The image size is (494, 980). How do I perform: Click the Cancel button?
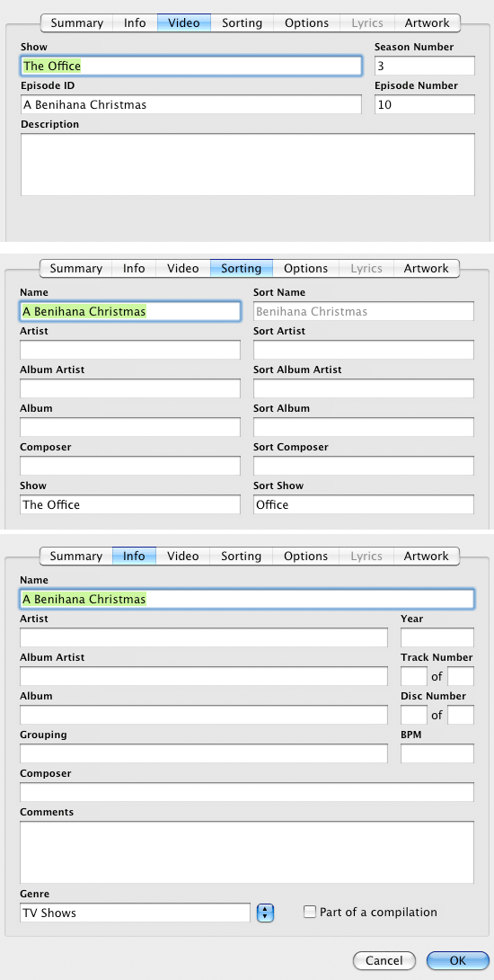[384, 960]
